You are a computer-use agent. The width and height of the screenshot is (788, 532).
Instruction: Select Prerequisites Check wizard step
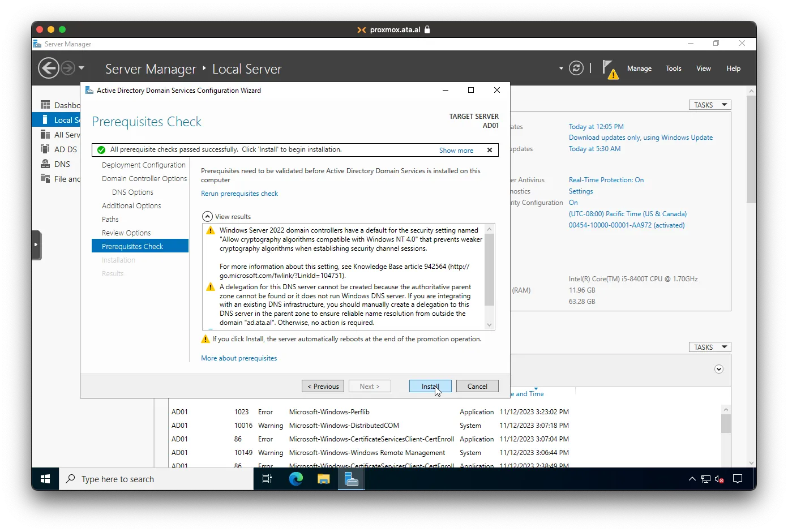tap(140, 246)
